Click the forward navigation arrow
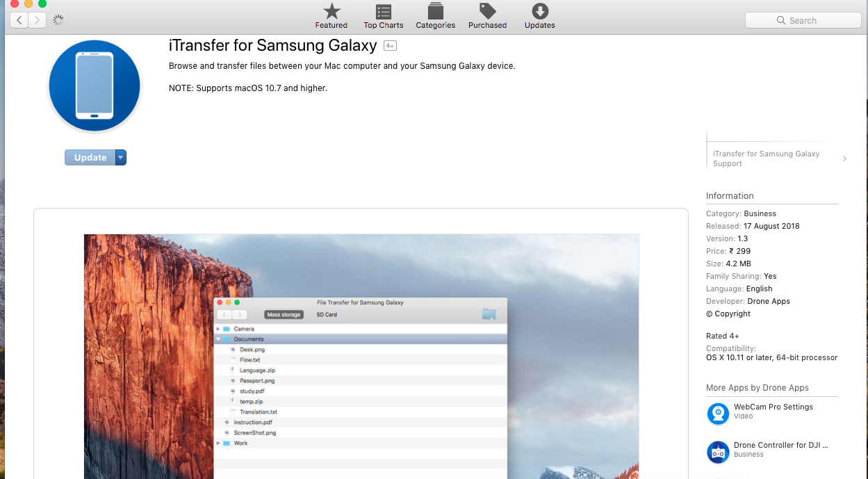 (38, 20)
